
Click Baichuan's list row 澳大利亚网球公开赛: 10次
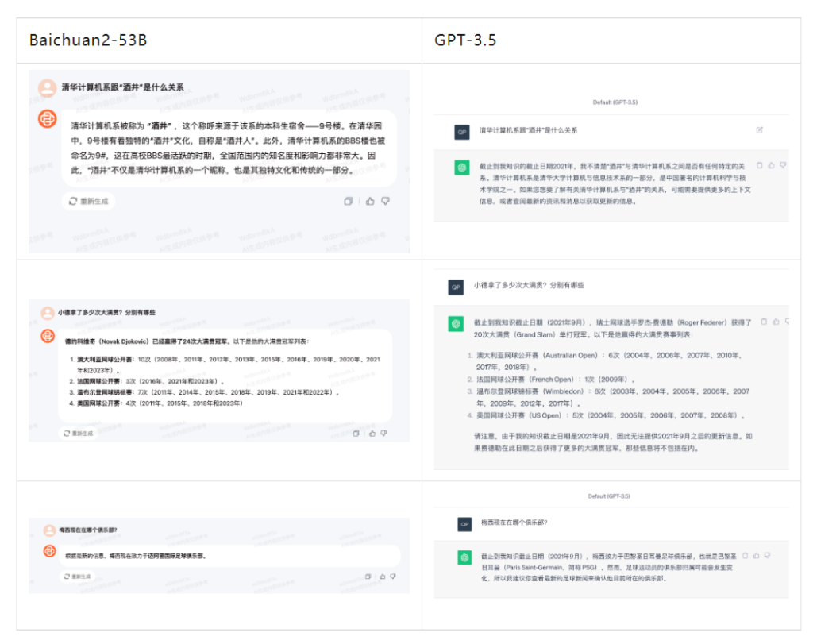click(225, 364)
